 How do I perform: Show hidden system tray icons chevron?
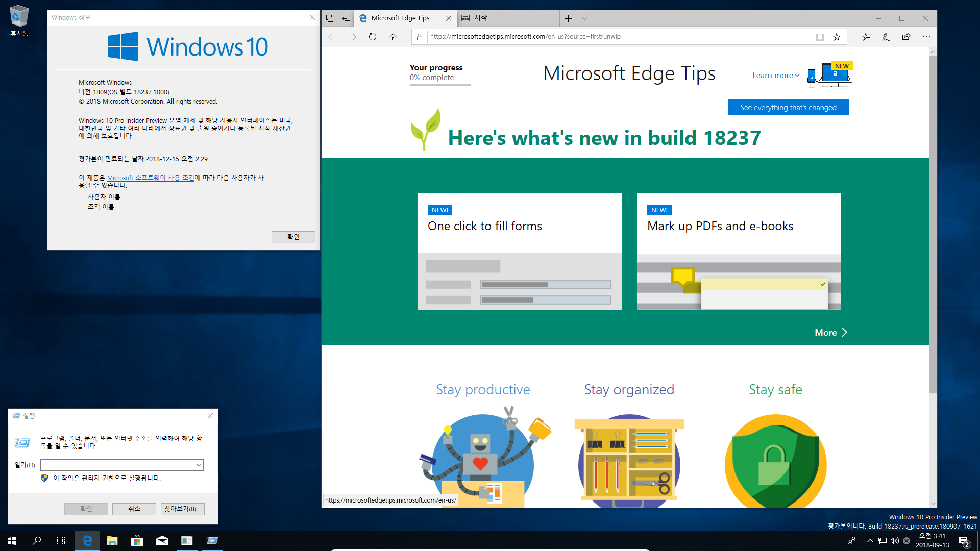click(870, 541)
